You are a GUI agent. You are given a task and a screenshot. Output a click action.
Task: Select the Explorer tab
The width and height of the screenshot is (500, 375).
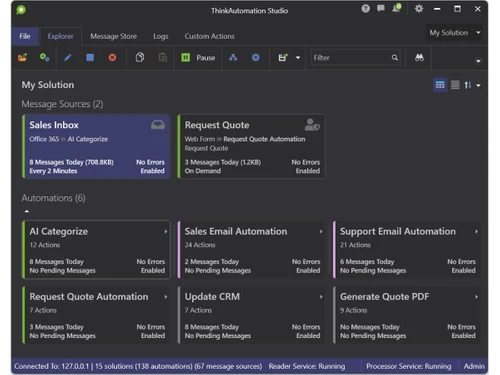coord(61,36)
